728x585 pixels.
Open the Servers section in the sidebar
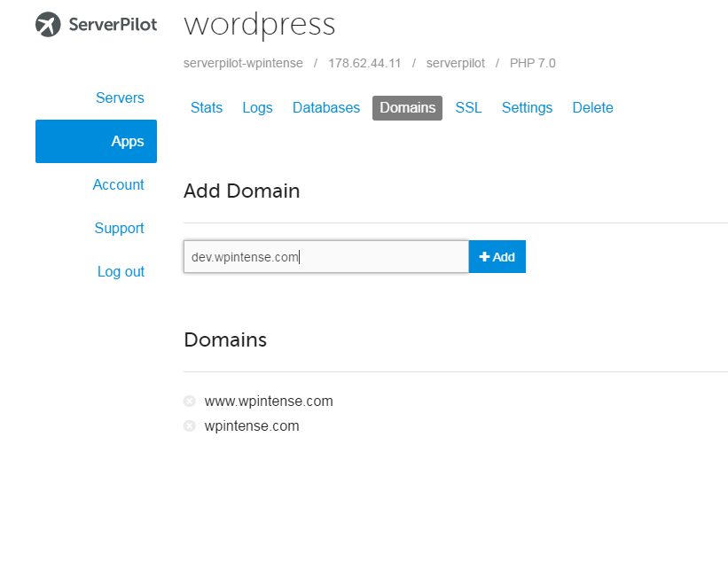[x=120, y=97]
